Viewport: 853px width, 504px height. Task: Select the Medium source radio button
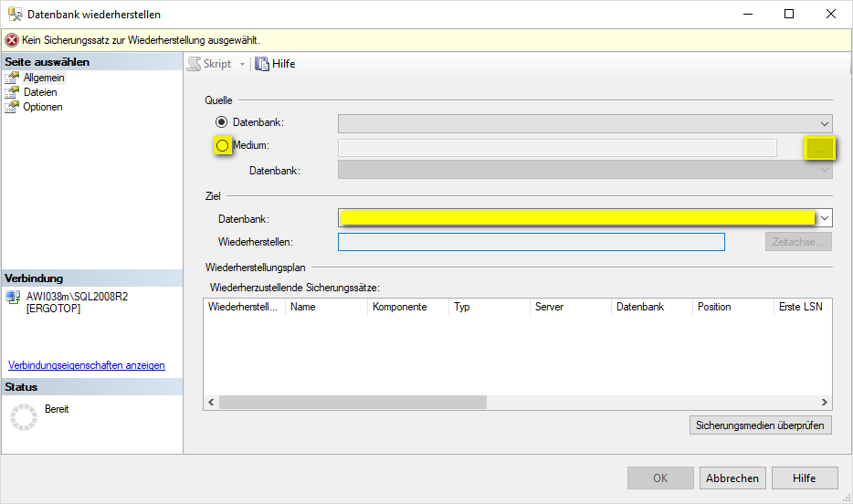222,146
